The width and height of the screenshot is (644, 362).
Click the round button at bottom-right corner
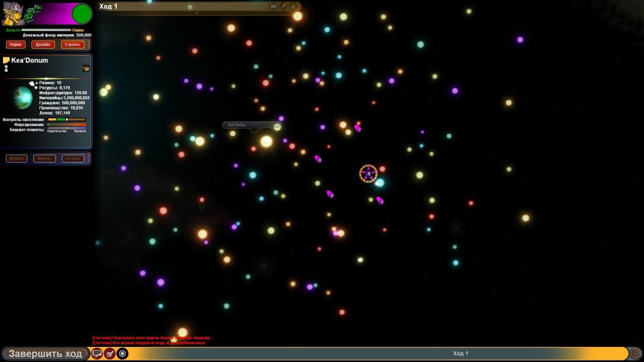pos(636,353)
